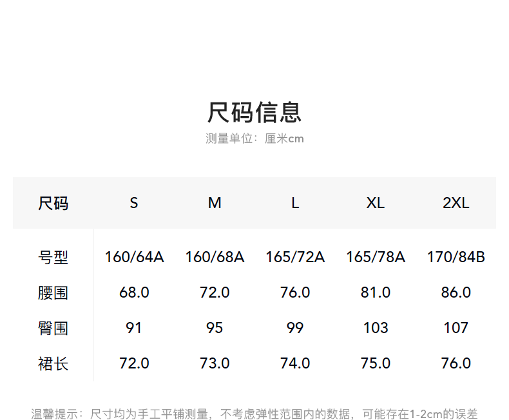Image resolution: width=509 pixels, height=420 pixels.
Task: Select the M size column header
Action: click(x=215, y=204)
